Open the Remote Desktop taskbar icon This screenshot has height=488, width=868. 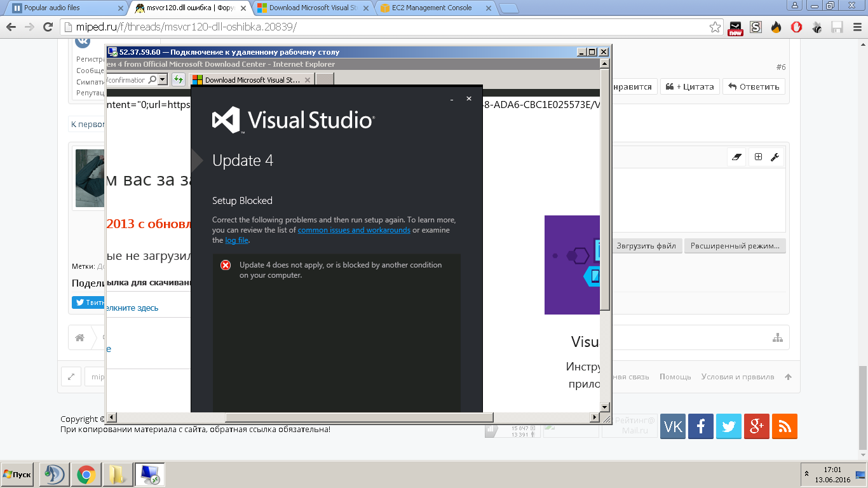click(150, 475)
